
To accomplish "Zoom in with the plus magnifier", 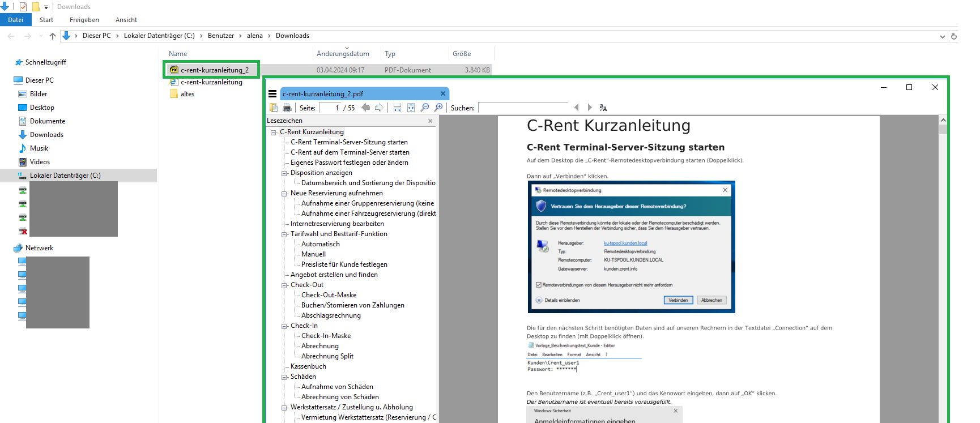I will [438, 108].
